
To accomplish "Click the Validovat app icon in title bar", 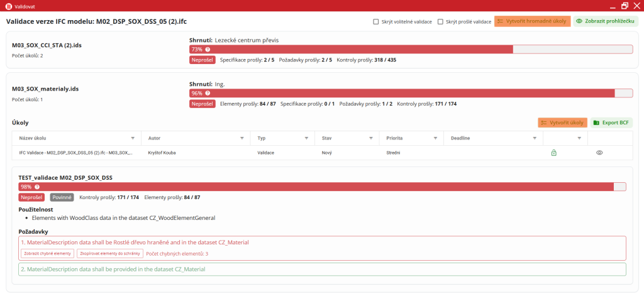I will click(8, 6).
